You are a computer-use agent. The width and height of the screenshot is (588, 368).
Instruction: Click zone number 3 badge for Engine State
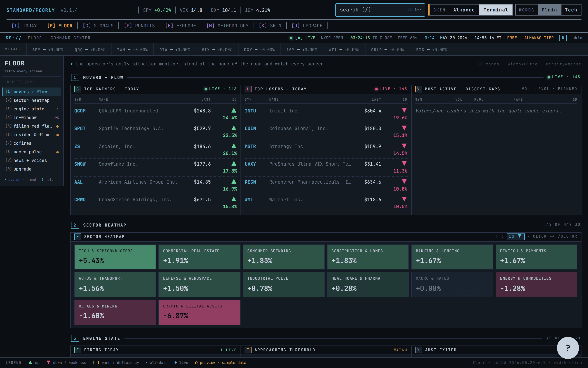pos(75,338)
